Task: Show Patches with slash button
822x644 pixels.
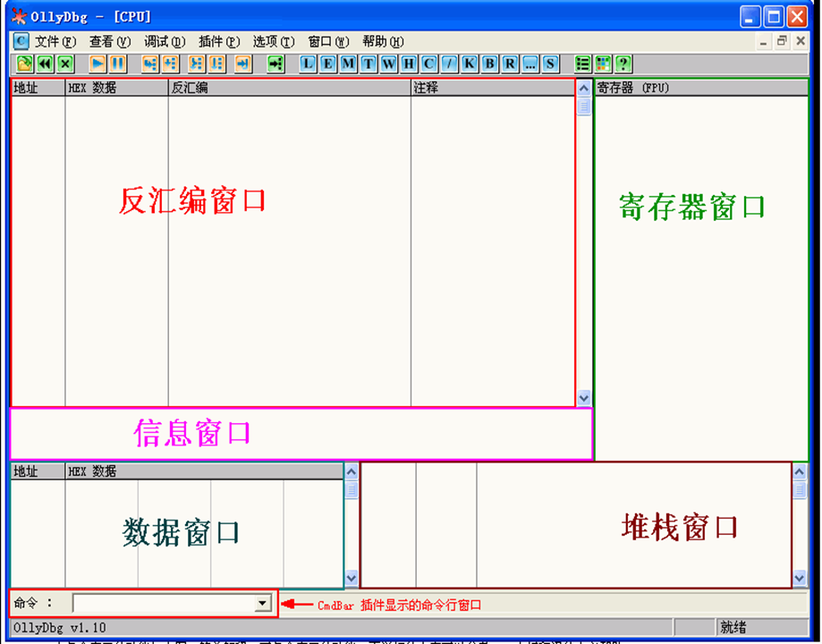Action: tap(449, 64)
